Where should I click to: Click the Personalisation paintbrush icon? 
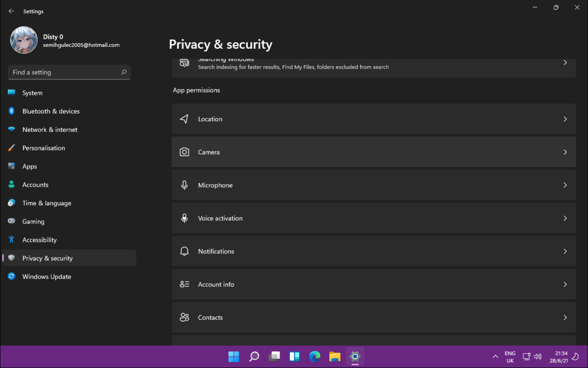(x=11, y=148)
